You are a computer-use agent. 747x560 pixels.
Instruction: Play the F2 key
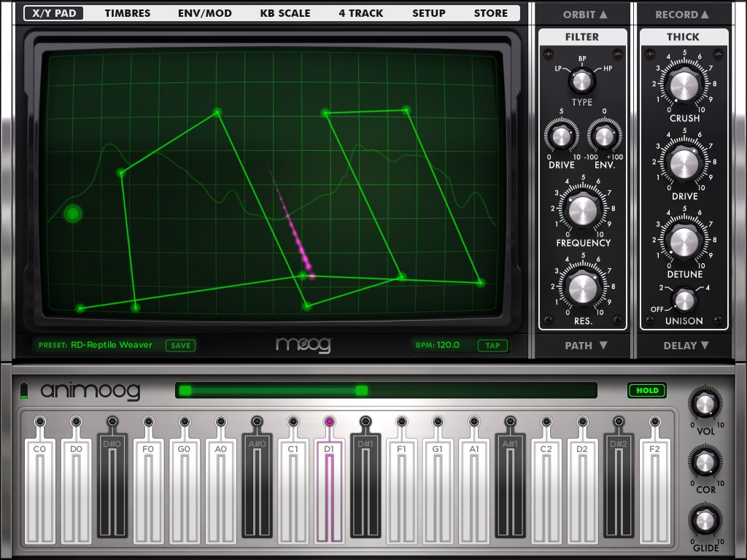pos(655,491)
